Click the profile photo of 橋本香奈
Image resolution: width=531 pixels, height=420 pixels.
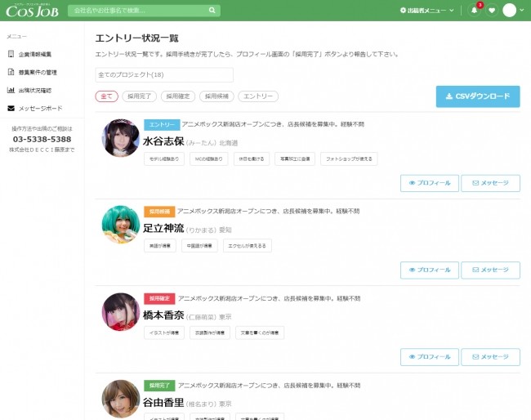coord(120,311)
